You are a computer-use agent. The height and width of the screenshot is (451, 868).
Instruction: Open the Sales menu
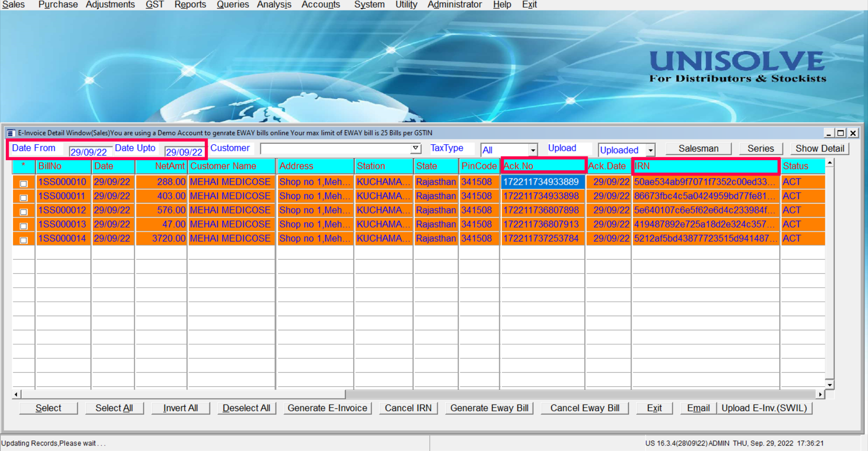[x=14, y=5]
